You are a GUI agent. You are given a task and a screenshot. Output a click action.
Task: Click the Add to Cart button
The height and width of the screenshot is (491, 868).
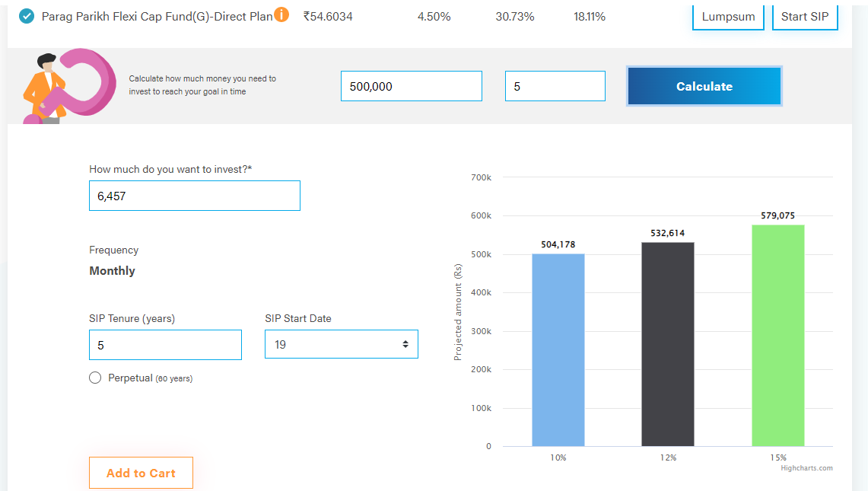[x=141, y=473]
